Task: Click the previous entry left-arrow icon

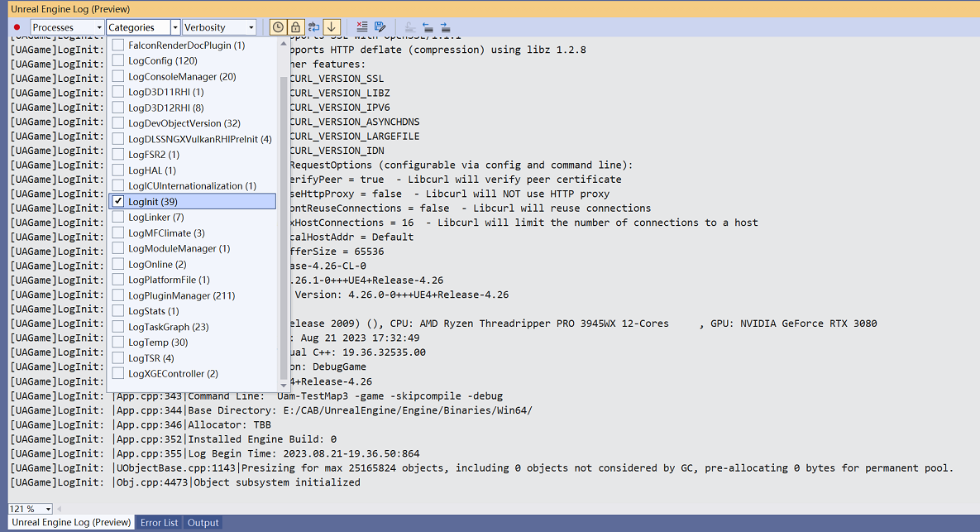Action: click(428, 26)
